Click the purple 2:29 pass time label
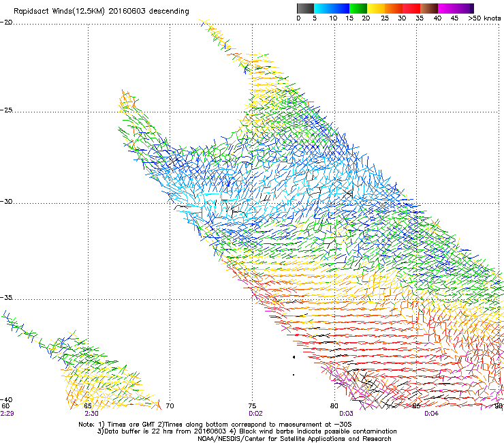The height and width of the screenshot is (443, 504). point(7,414)
